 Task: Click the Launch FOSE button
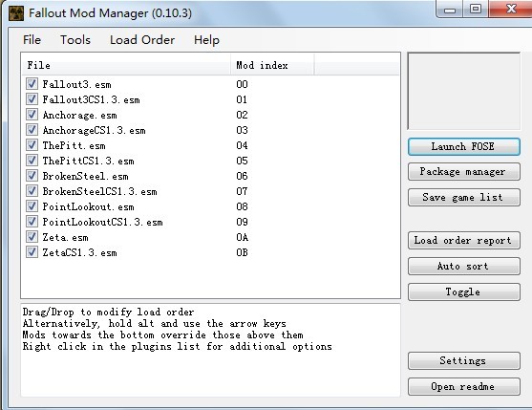464,146
